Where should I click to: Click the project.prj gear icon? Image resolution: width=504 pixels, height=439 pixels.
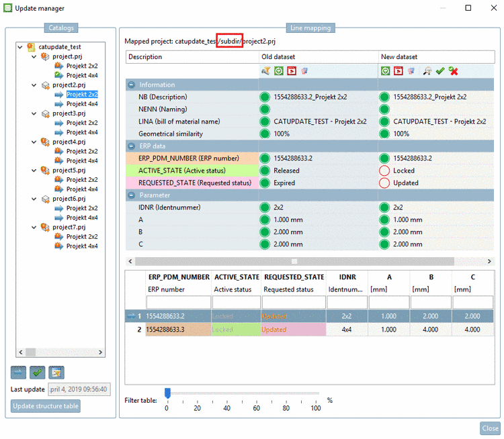pos(45,56)
